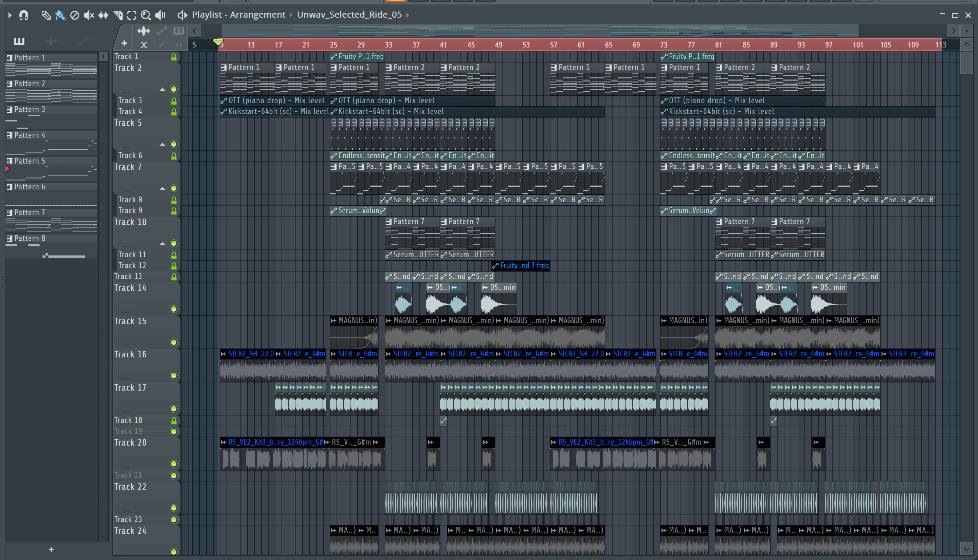Screen dimensions: 978x560
Task: Select the Fruity..nd 7 freq automation clip
Action: pos(521,266)
